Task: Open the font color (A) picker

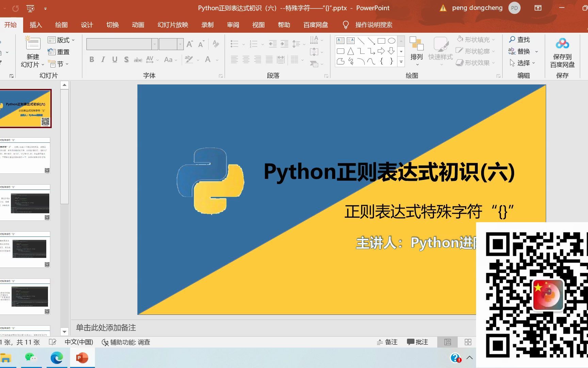Action: pos(208,60)
